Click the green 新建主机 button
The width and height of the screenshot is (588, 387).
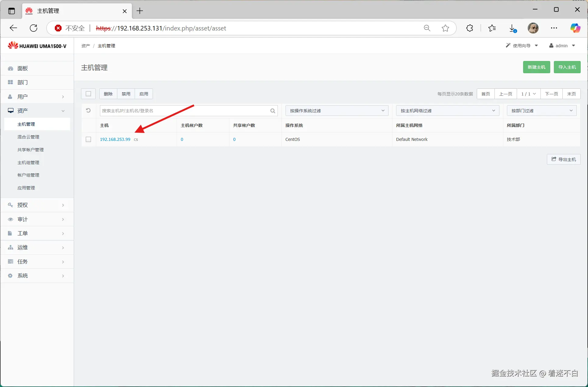tap(536, 67)
